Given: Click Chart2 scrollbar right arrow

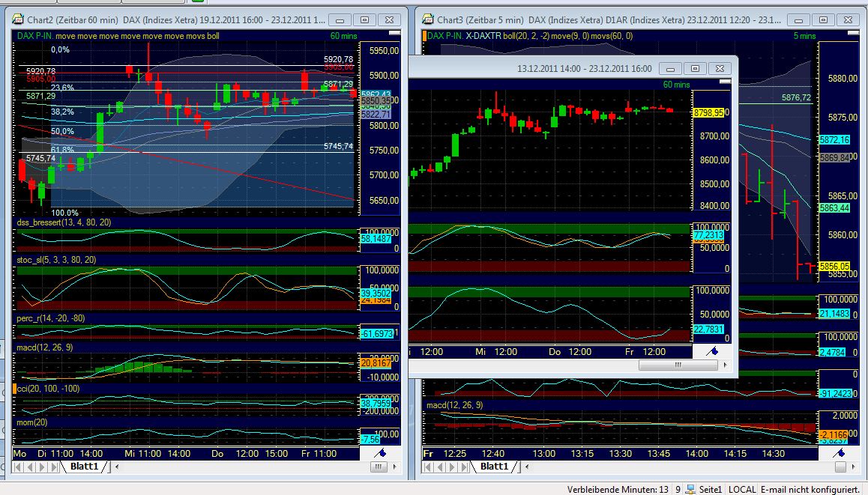Looking at the screenshot, I should tap(395, 467).
